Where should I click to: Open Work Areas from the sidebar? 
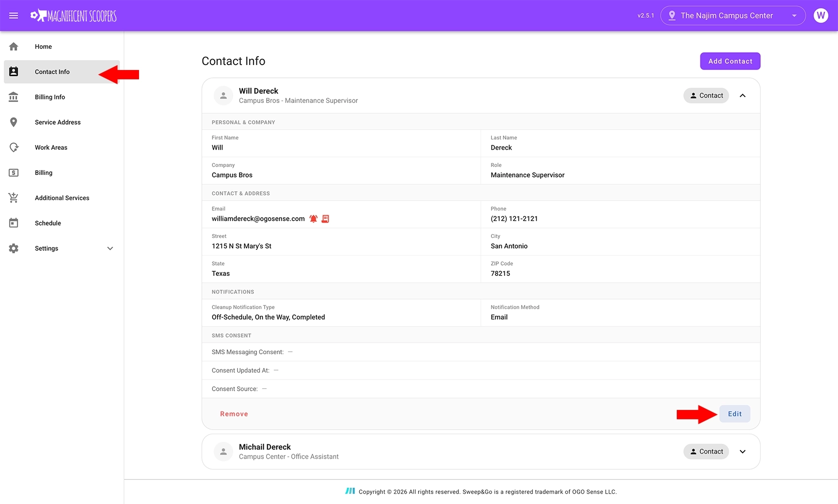51,147
